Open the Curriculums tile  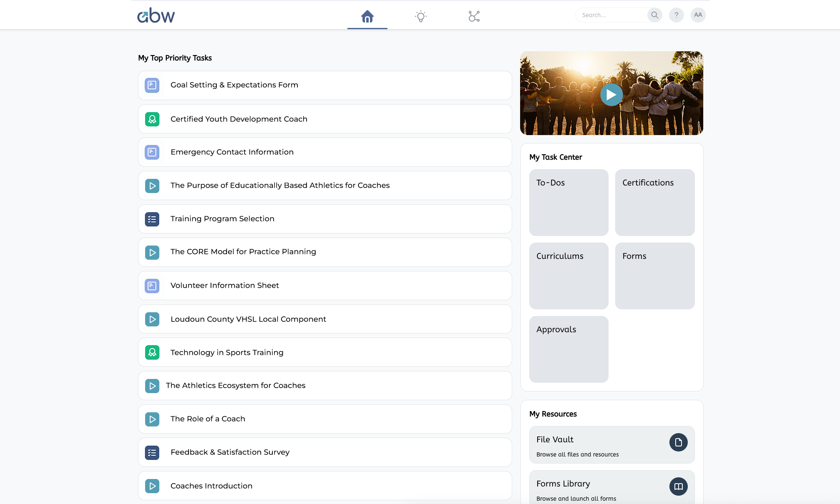point(568,276)
